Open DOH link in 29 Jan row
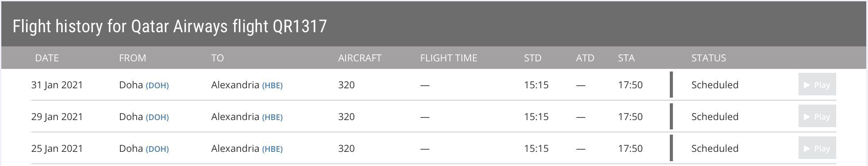 [x=157, y=117]
